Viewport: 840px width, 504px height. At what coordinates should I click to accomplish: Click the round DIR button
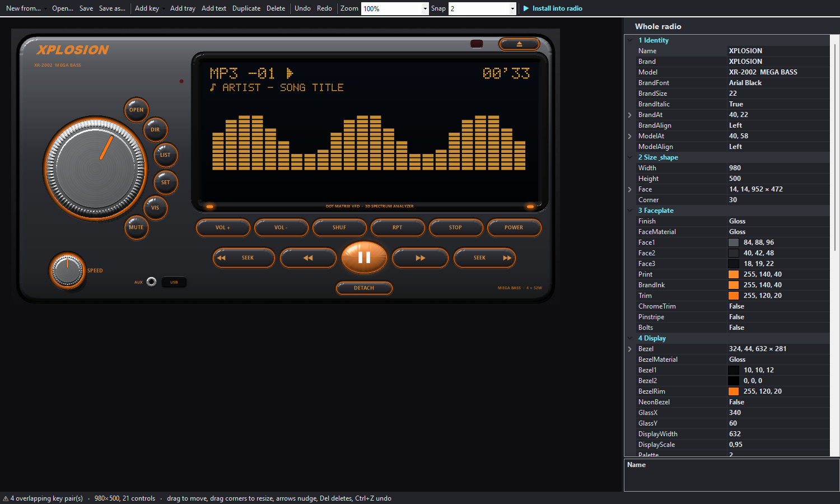[155, 129]
